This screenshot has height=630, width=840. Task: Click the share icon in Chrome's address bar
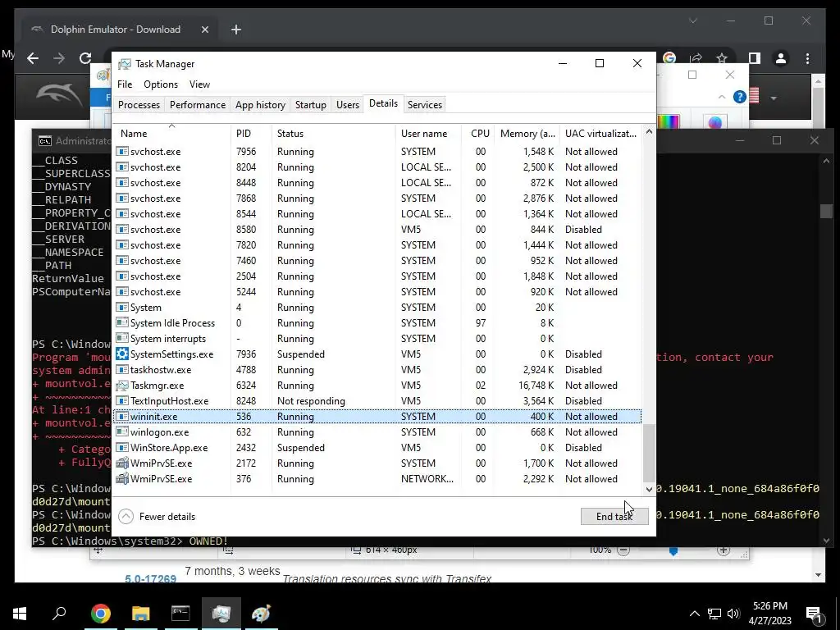tap(696, 58)
